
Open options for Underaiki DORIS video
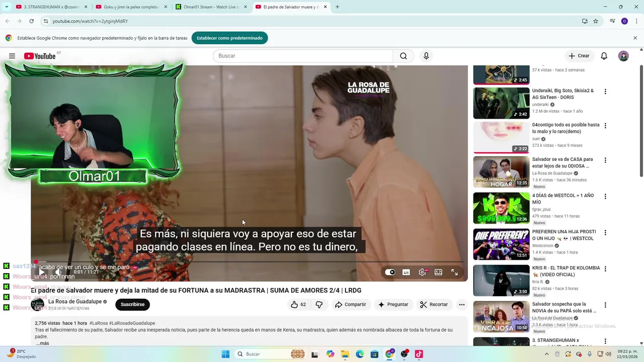pyautogui.click(x=605, y=92)
